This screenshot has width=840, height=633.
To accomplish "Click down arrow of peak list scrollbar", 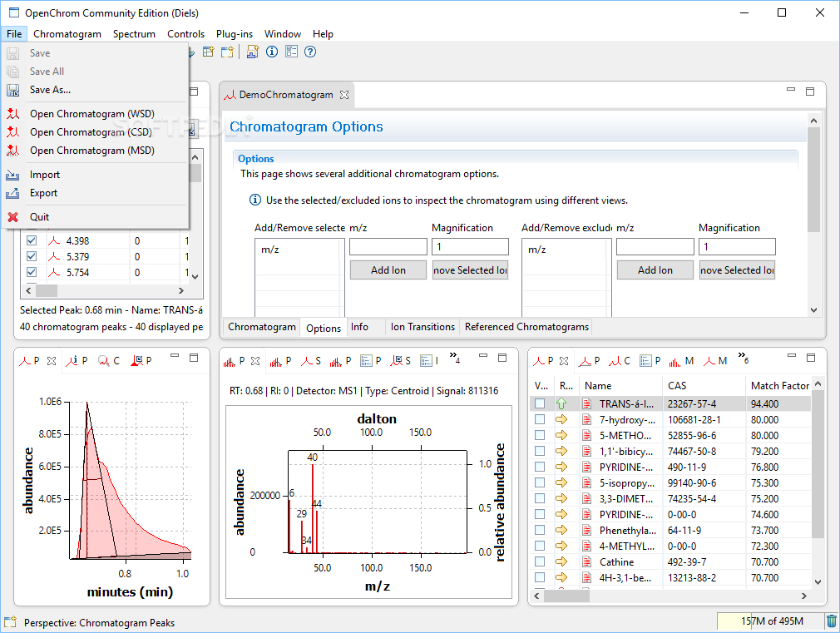I will pyautogui.click(x=195, y=276).
